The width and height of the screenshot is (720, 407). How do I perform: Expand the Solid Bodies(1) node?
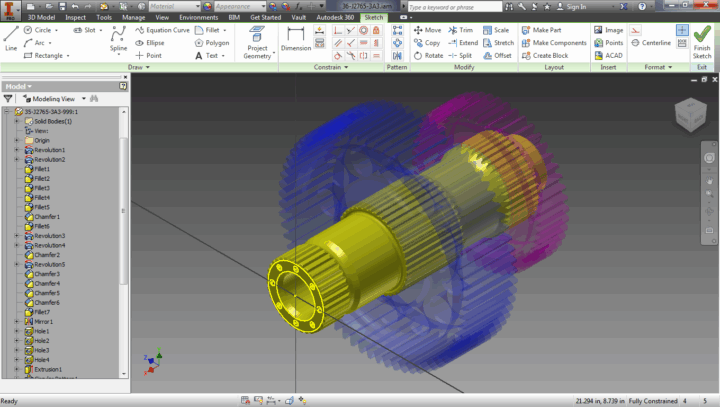[x=17, y=121]
